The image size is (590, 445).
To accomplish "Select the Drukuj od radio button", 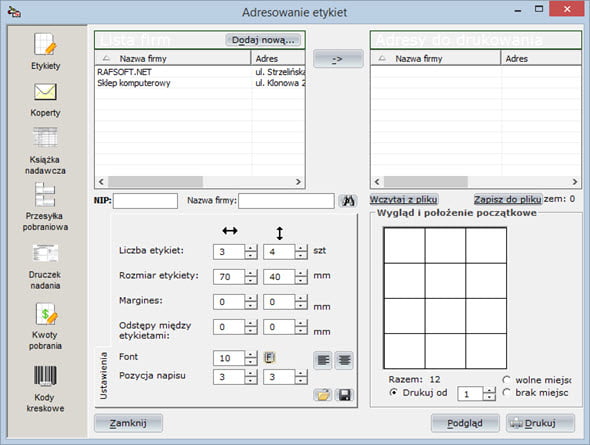I will 394,392.
